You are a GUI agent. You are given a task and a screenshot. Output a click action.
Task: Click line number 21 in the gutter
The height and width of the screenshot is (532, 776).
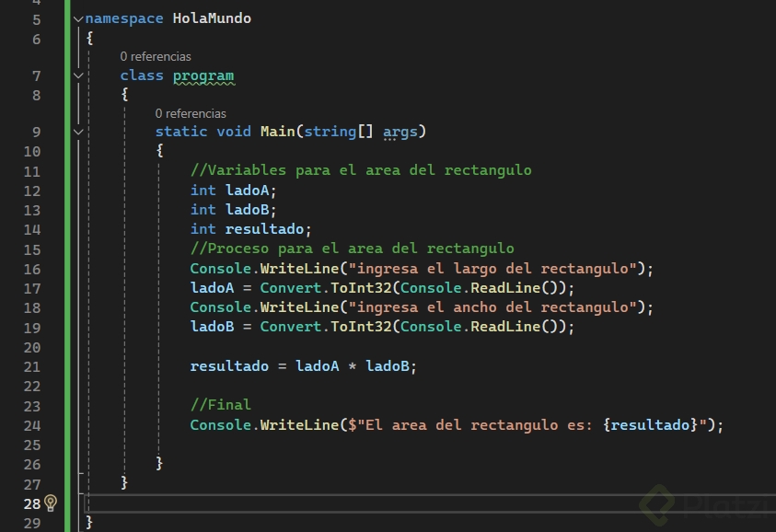tap(32, 366)
